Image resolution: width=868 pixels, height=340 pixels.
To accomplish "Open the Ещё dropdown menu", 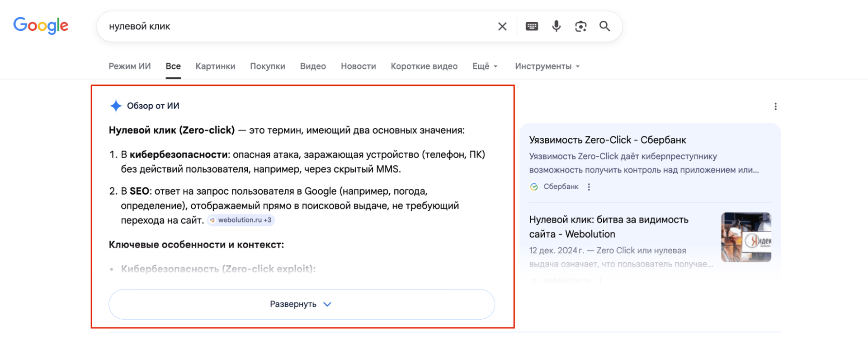I will (485, 66).
